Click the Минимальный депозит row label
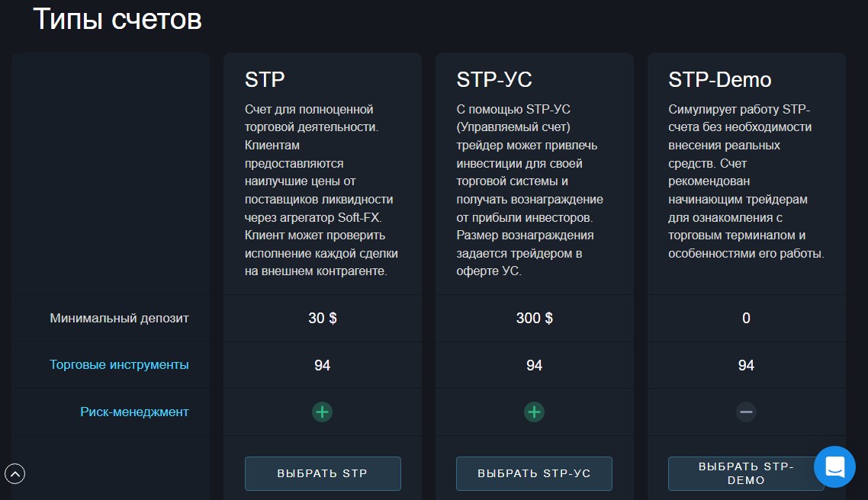This screenshot has height=500, width=868. [119, 319]
